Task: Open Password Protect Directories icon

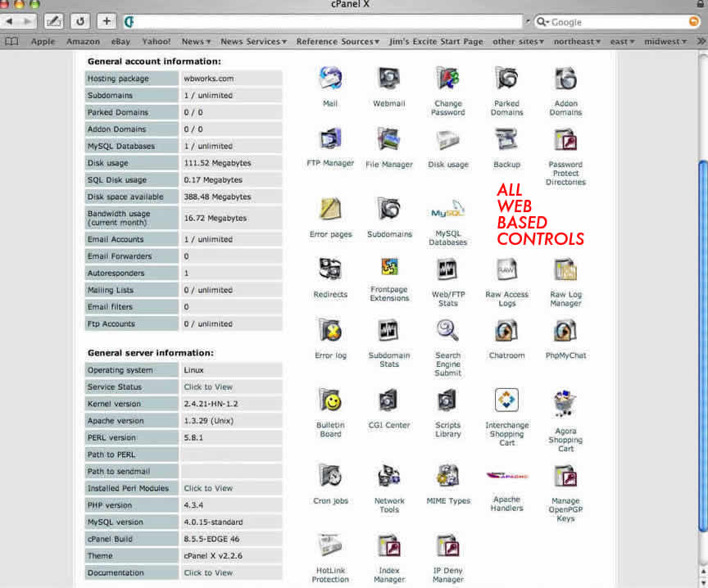Action: coord(565,139)
